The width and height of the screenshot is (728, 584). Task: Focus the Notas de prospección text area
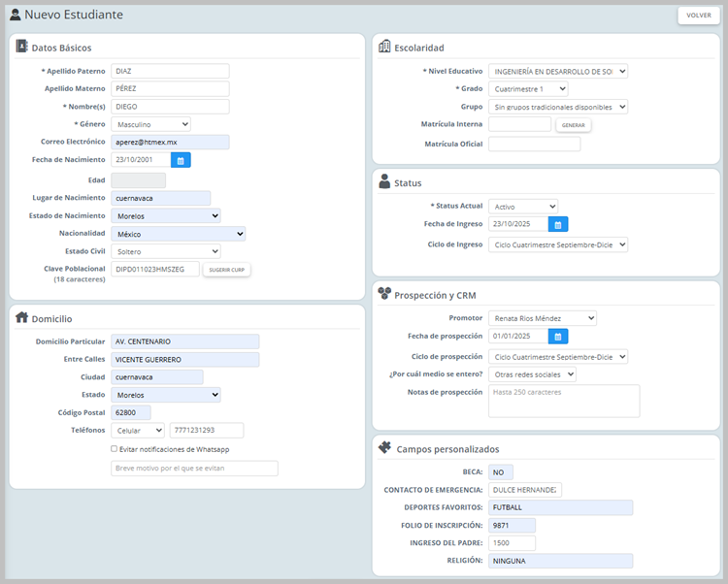pyautogui.click(x=563, y=401)
